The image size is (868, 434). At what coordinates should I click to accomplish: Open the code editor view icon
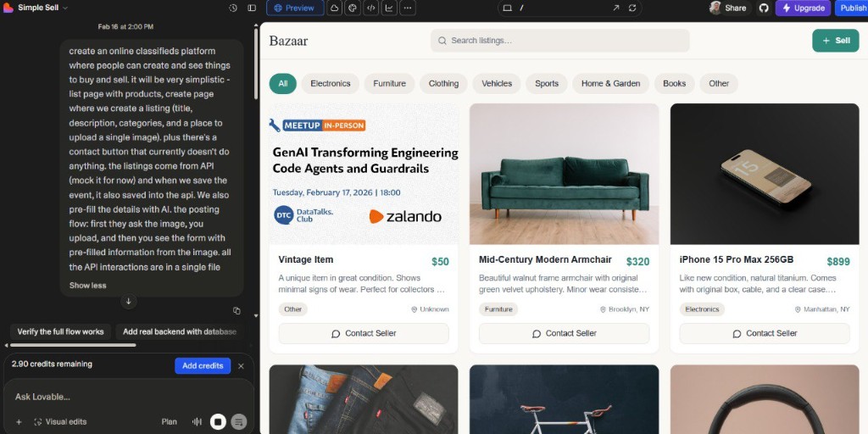371,8
